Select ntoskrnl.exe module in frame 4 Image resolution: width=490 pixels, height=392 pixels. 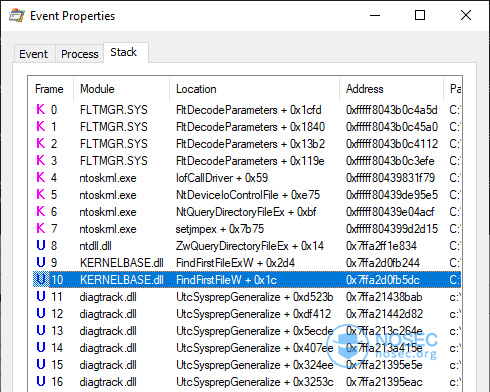click(x=108, y=178)
